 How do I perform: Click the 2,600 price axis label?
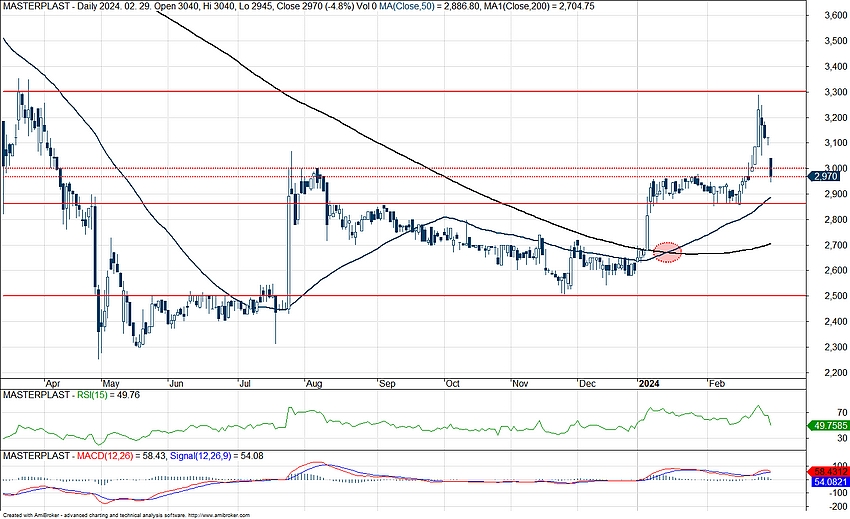point(834,270)
